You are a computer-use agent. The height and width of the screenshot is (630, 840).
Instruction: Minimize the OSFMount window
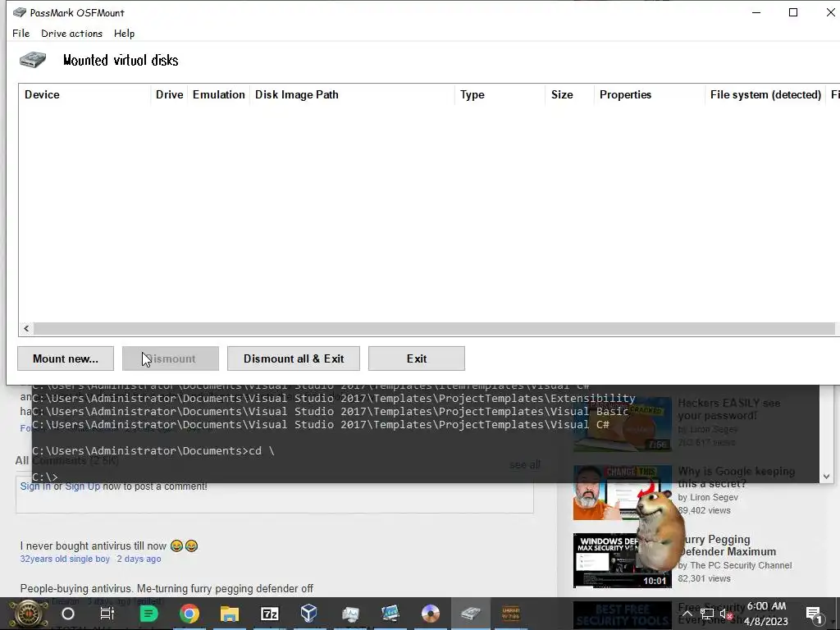tap(756, 12)
